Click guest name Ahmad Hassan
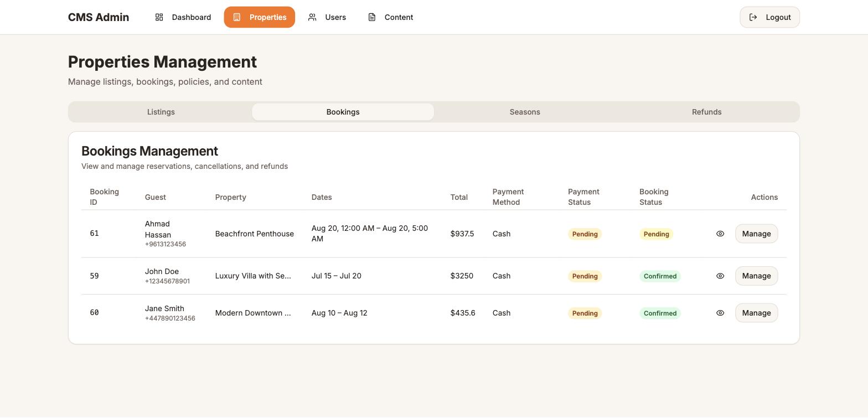Image resolution: width=868 pixels, height=418 pixels. pos(158,229)
